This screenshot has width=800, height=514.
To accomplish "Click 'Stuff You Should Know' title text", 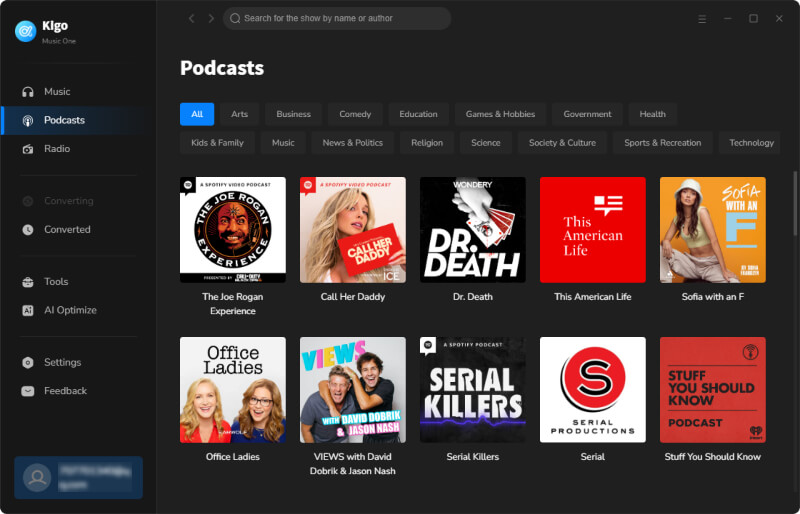I will (x=712, y=457).
